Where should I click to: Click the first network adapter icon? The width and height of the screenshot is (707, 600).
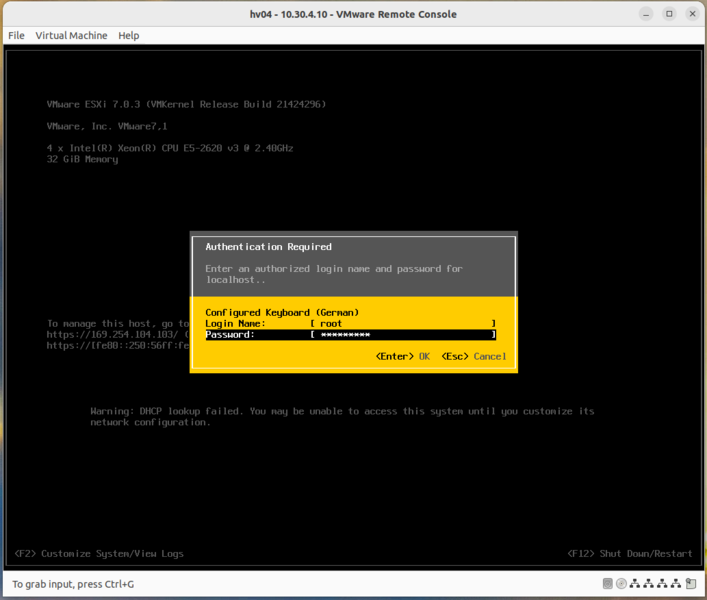coord(635,584)
